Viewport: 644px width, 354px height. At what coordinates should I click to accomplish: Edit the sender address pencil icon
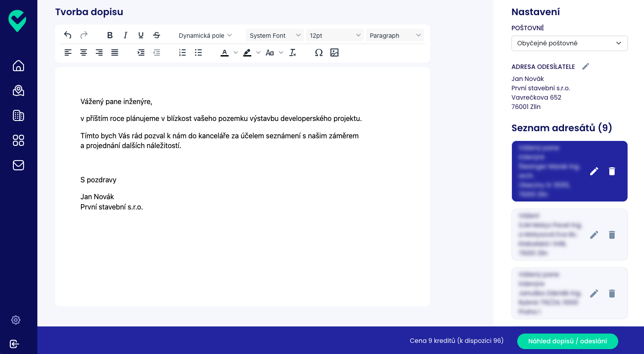pos(586,66)
